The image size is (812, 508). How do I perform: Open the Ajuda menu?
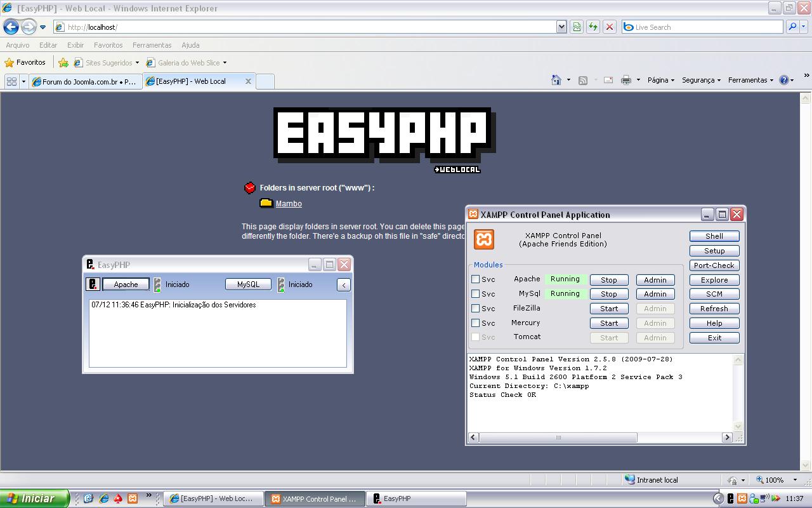coord(190,45)
